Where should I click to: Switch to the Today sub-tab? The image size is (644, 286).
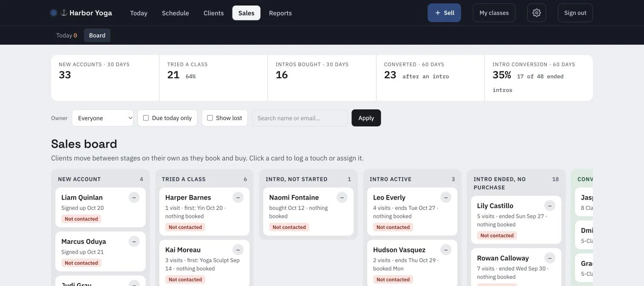[66, 35]
